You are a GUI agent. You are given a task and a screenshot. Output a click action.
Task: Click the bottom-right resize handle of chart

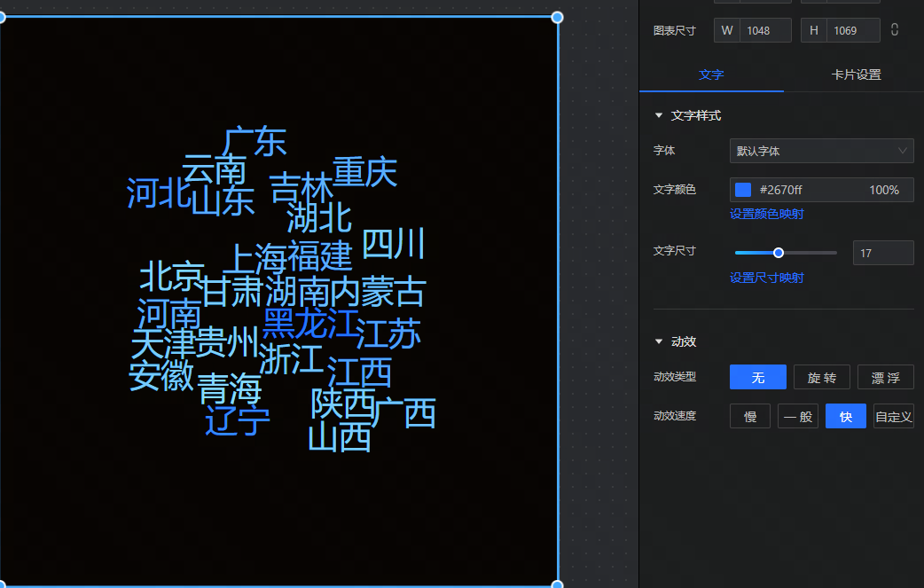(558, 584)
